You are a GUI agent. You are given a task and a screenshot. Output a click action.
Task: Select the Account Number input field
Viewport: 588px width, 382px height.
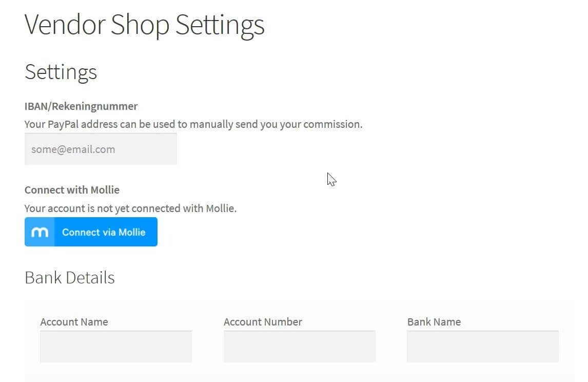coord(299,347)
